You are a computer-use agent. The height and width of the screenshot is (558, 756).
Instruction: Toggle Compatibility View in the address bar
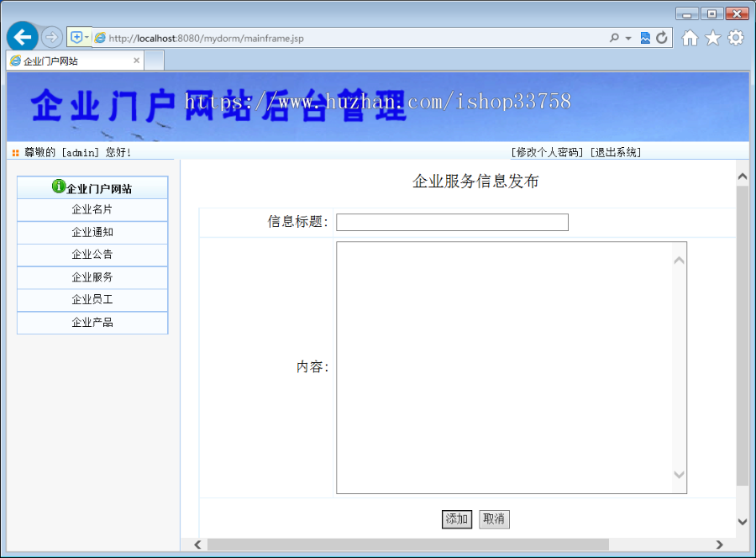click(646, 37)
